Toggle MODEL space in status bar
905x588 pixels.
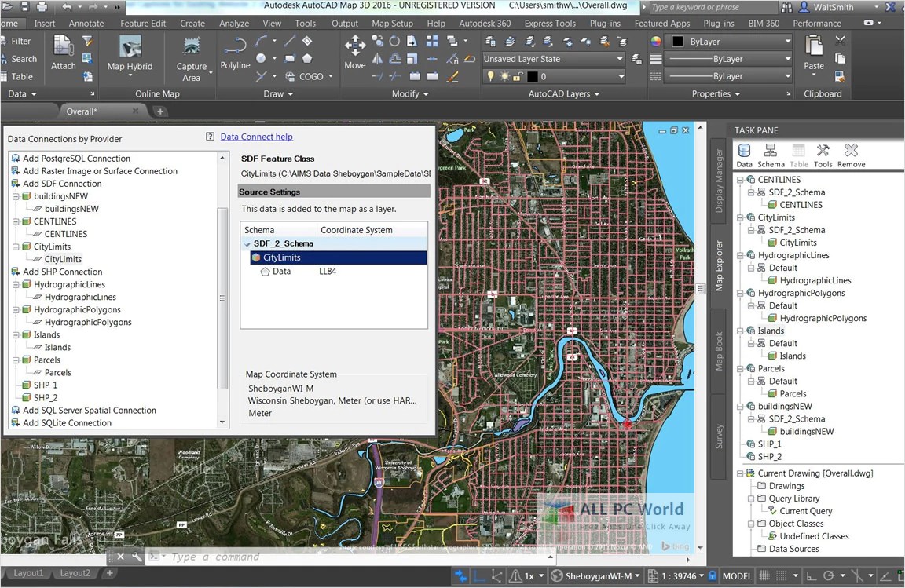tap(737, 576)
